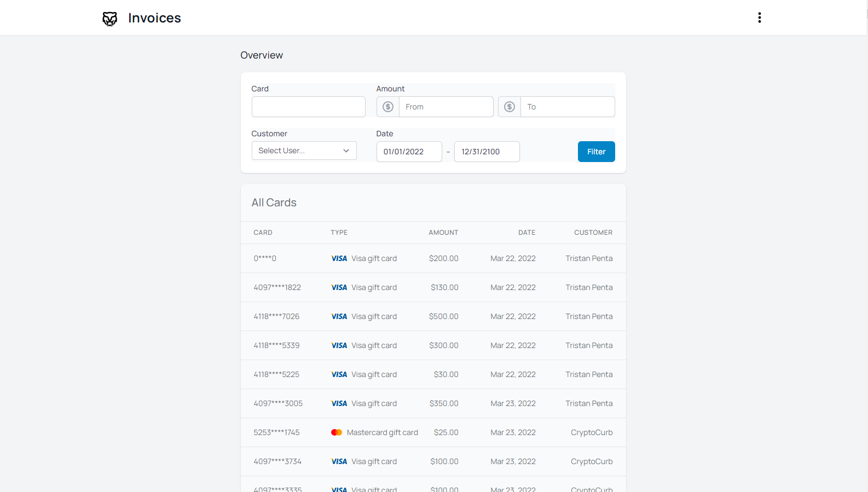This screenshot has width=868, height=492.
Task: Click the AMOUNT column header
Action: [x=443, y=233]
